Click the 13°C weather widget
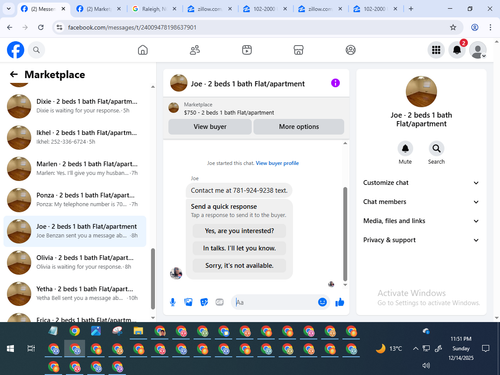The height and width of the screenshot is (375, 500). [x=389, y=349]
